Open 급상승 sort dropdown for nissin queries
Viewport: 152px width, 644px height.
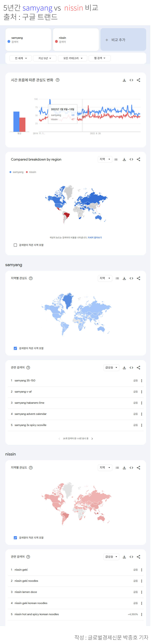pos(113,563)
